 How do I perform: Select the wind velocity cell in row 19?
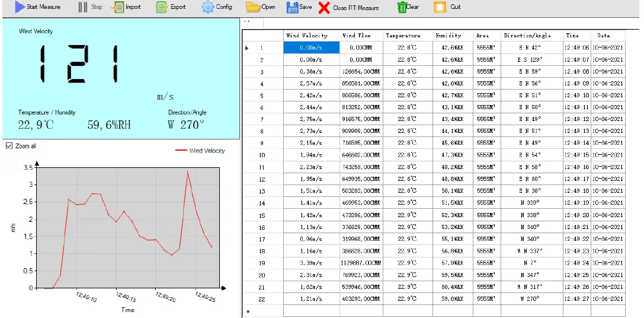(x=311, y=263)
